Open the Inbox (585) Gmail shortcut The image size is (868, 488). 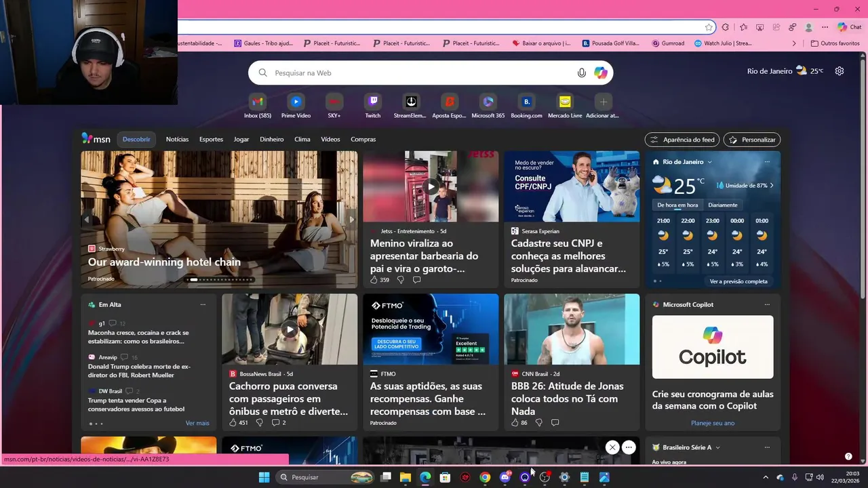click(x=257, y=106)
